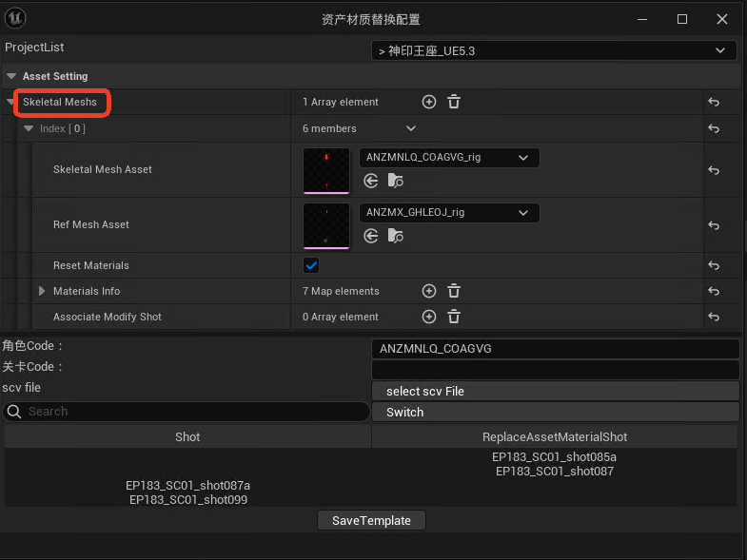Add element to Skeletal Meshs array
Image resolution: width=747 pixels, height=560 pixels.
428,102
